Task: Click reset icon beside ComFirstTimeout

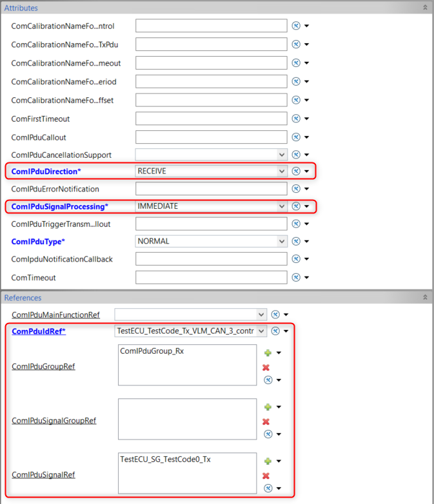Action: tap(296, 119)
